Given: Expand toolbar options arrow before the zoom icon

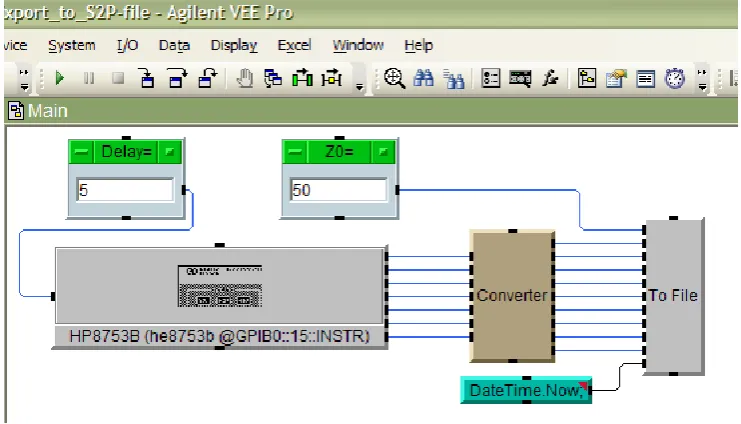Looking at the screenshot, I should tap(360, 85).
